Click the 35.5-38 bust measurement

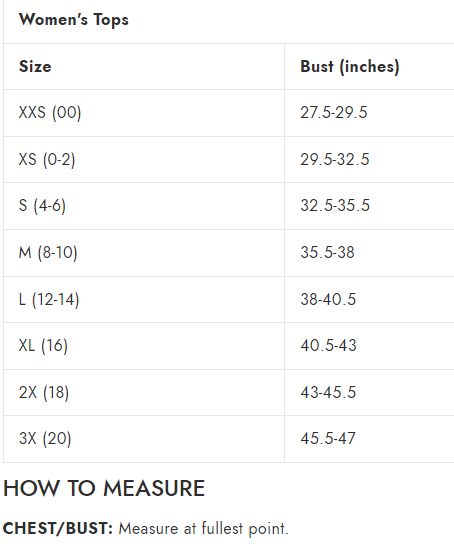[x=327, y=253]
